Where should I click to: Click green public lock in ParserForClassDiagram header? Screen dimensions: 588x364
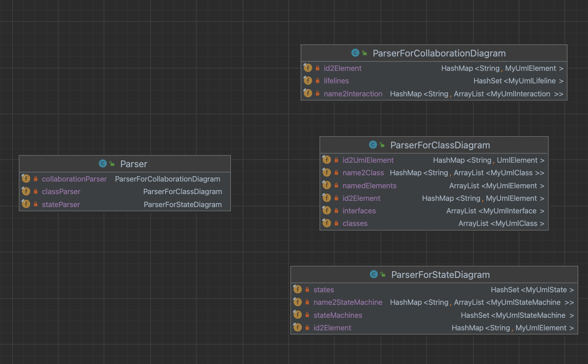point(382,145)
